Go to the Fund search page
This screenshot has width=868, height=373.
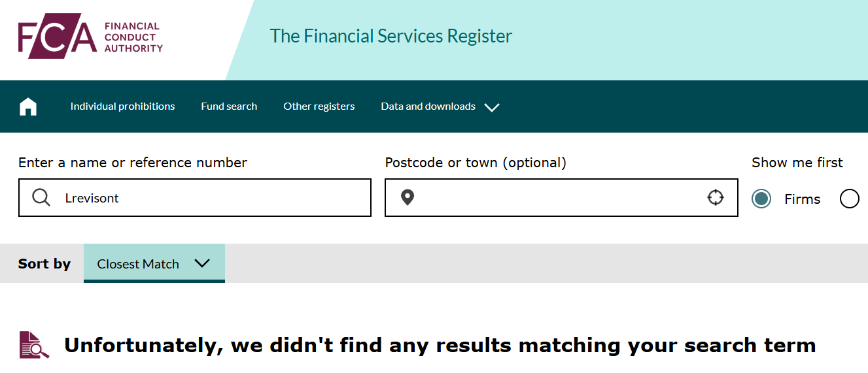229,106
